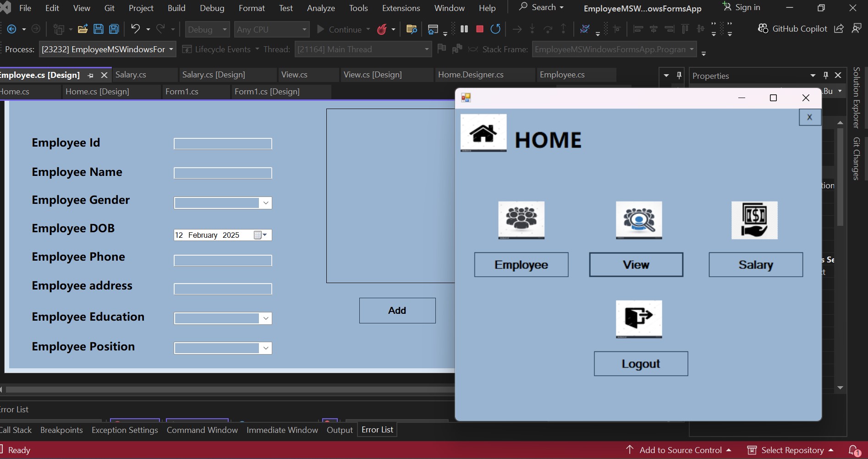Image resolution: width=868 pixels, height=459 pixels.
Task: Pause debugging with Break All
Action: 463,29
